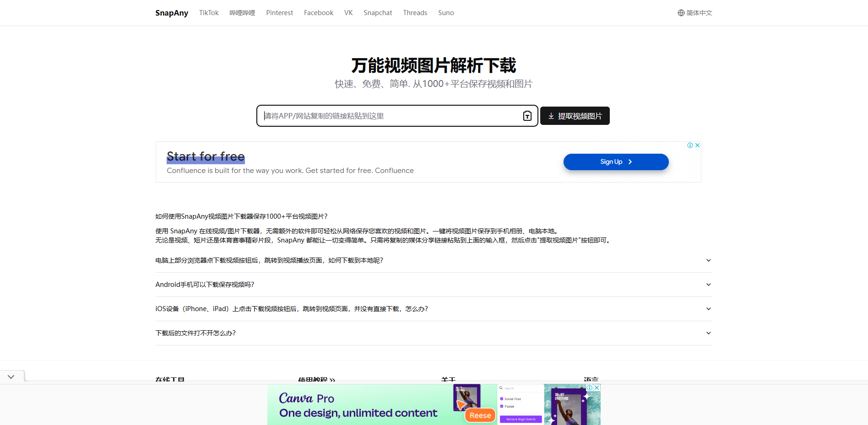The width and height of the screenshot is (868, 425).
Task: Expand the Android手机 FAQ item
Action: coord(434,285)
